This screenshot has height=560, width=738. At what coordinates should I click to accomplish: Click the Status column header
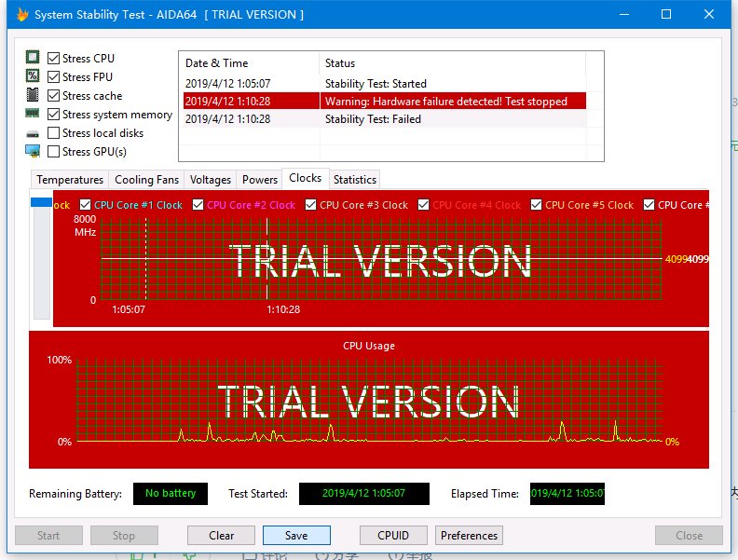(453, 63)
